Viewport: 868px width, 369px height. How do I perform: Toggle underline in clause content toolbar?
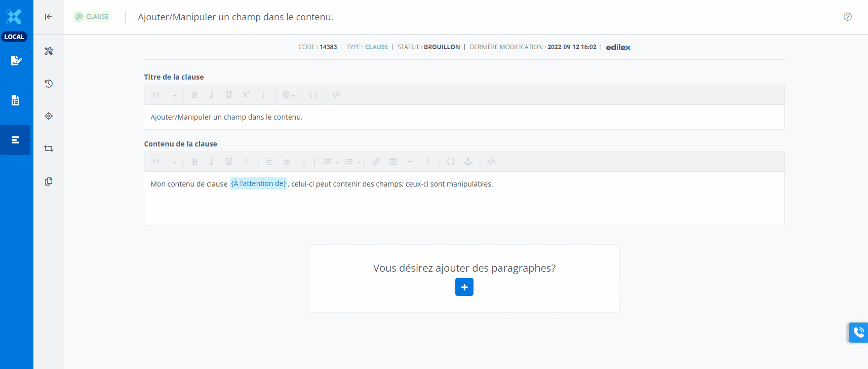(x=229, y=162)
